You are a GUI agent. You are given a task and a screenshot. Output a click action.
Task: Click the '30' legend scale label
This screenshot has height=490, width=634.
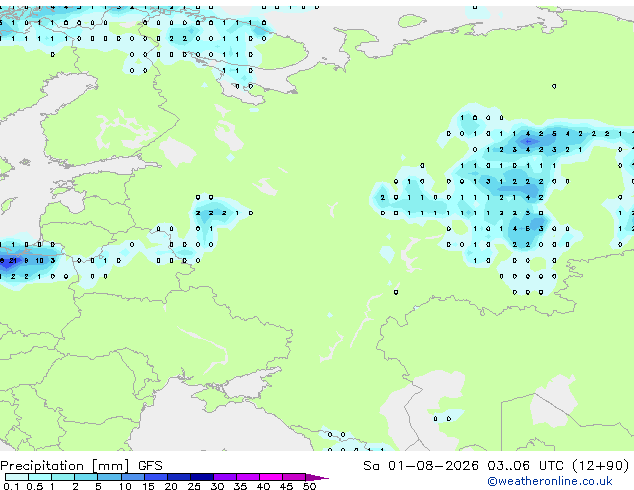(217, 486)
